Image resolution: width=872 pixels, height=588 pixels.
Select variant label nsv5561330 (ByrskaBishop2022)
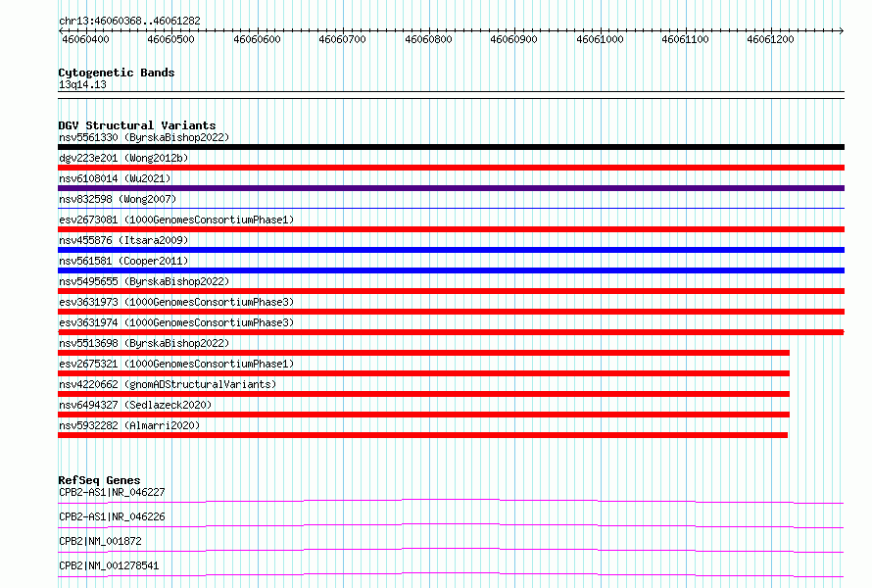coord(144,137)
